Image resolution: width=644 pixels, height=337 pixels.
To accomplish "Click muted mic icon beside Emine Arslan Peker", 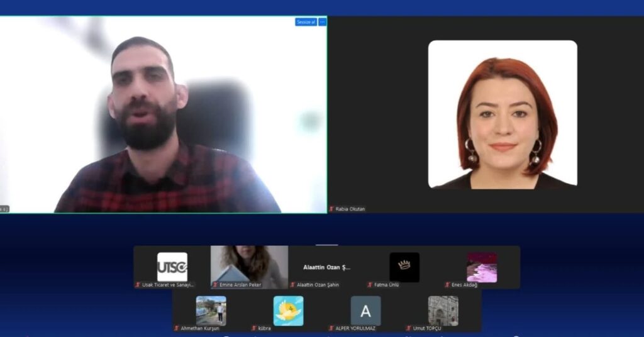I will 216,285.
